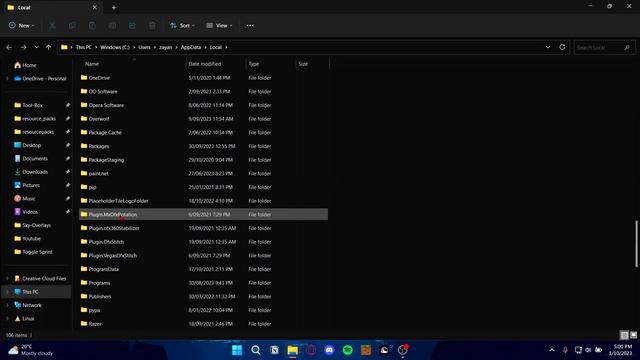640x360 pixels.
Task: Select the pip folder
Action: 203,187
